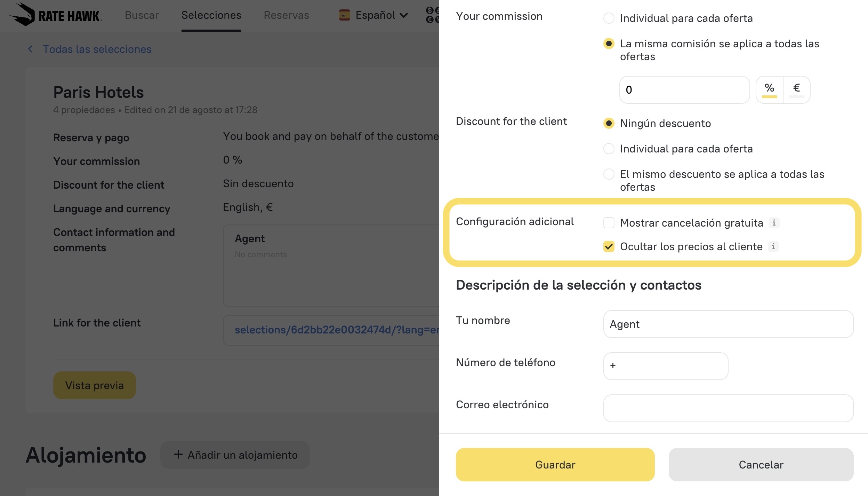Click info icon beside Ocultar los precios
The height and width of the screenshot is (496, 868).
click(x=773, y=246)
